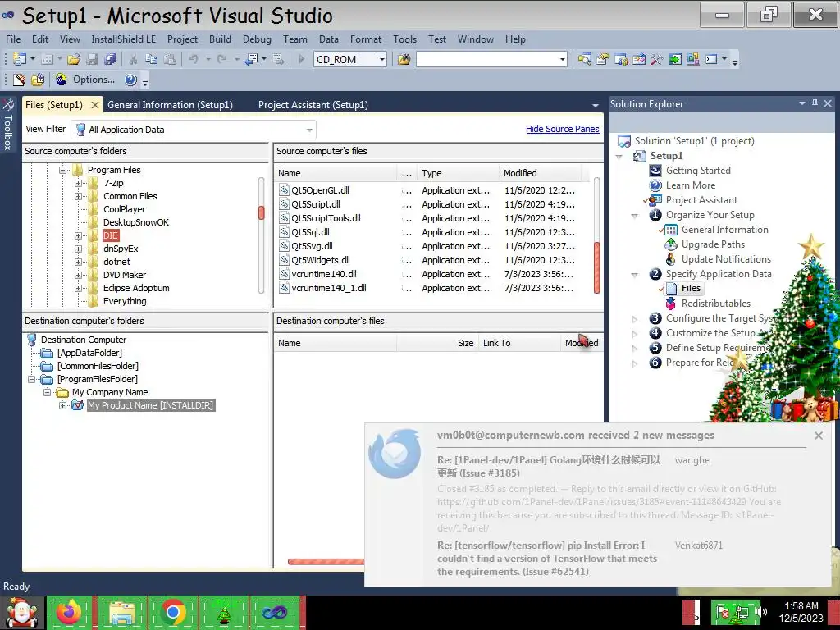Open the Command Window toolbar icon
The image size is (840, 630).
tap(711, 59)
